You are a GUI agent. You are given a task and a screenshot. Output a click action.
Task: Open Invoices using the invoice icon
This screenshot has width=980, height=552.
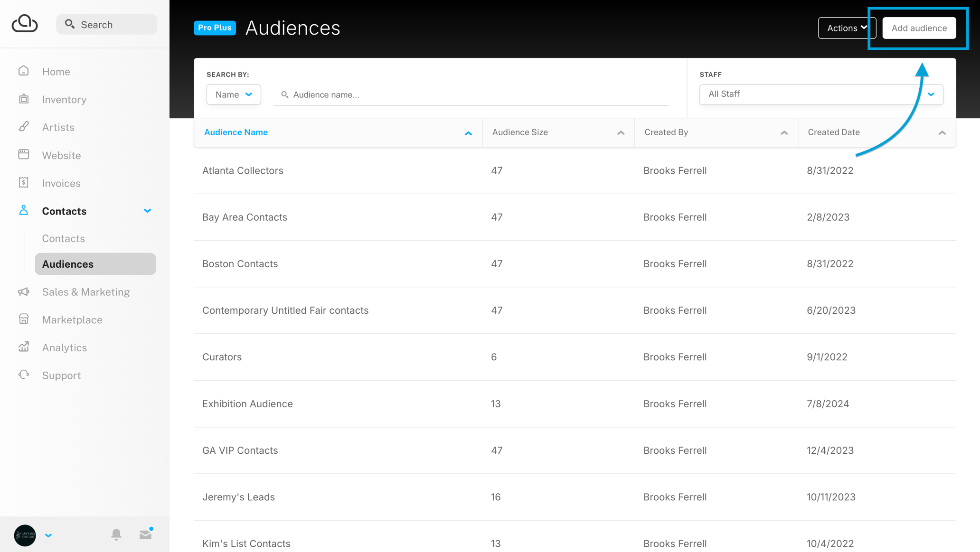[24, 183]
